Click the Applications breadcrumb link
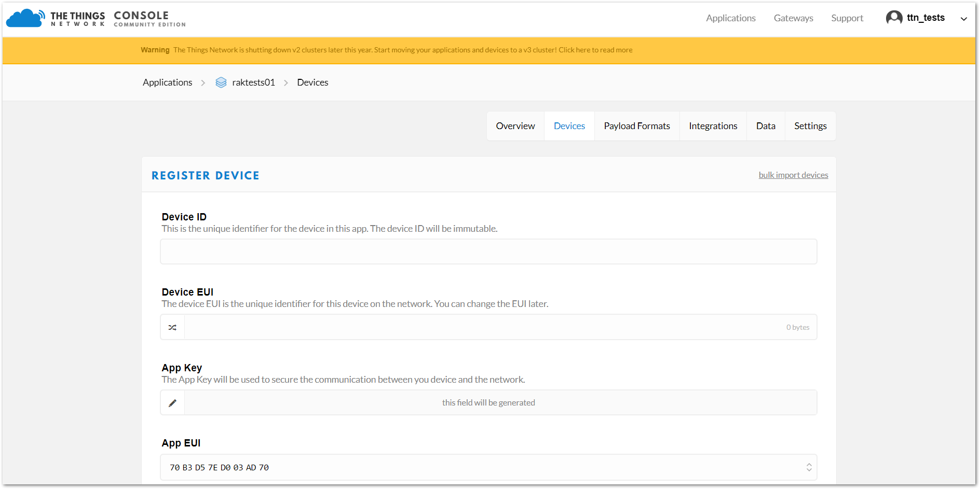The image size is (980, 489). [x=167, y=82]
